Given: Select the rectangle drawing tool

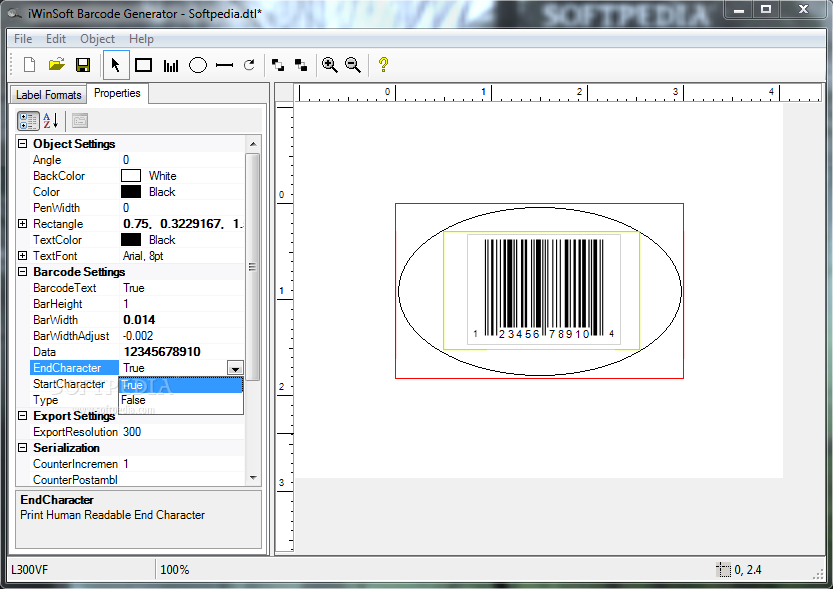Looking at the screenshot, I should pos(143,65).
